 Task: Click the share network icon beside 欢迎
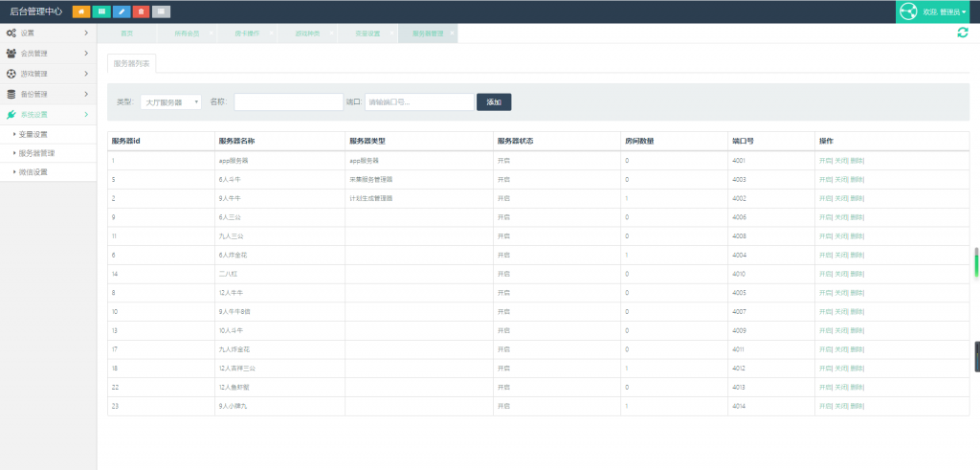click(908, 11)
